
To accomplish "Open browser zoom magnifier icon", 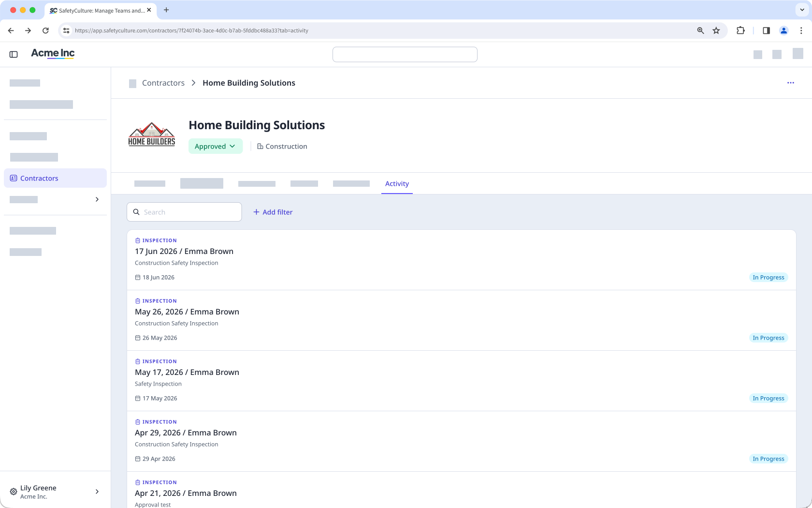I will point(700,30).
